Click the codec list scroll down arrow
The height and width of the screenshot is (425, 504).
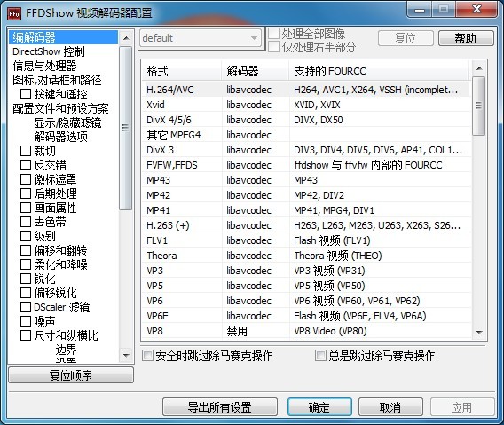point(479,332)
